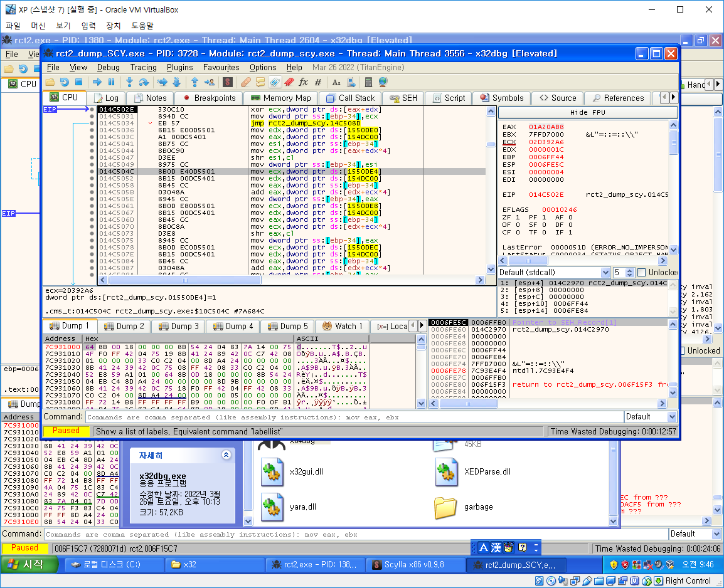Click the Trace Into icon
This screenshot has width=724, height=588.
pyautogui.click(x=162, y=82)
